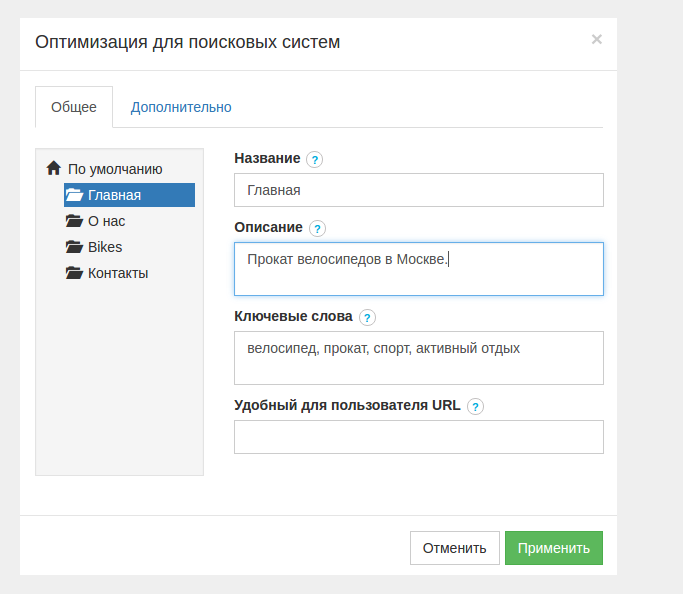Select the По умолчанию tree root
683x594 pixels.
[x=115, y=169]
